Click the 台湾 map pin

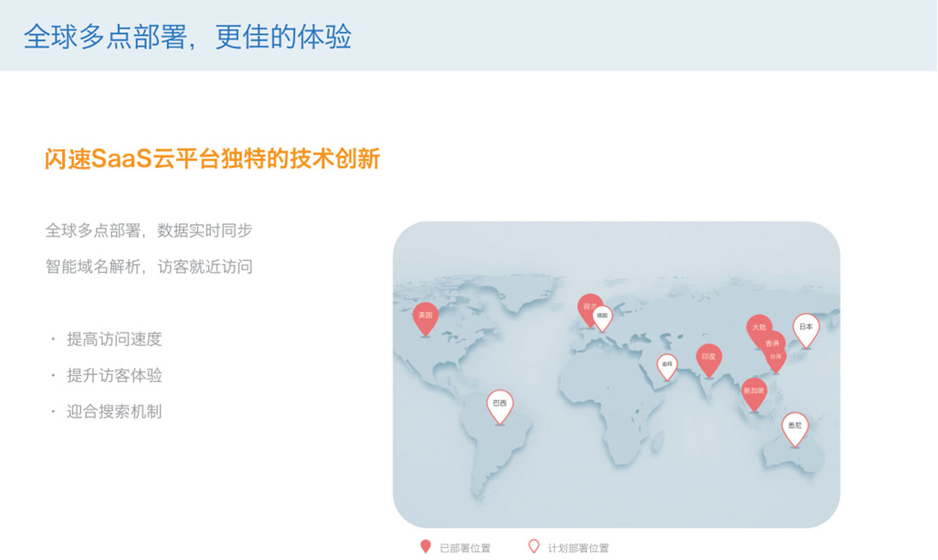pos(776,358)
